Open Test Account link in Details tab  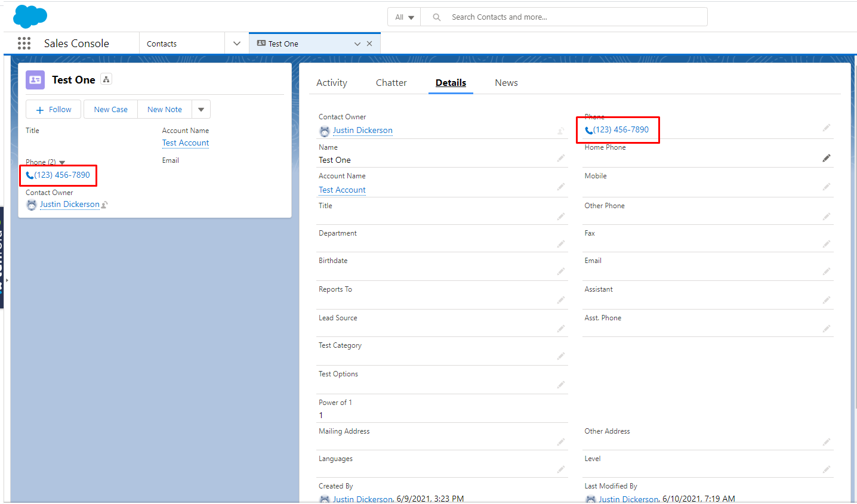342,190
